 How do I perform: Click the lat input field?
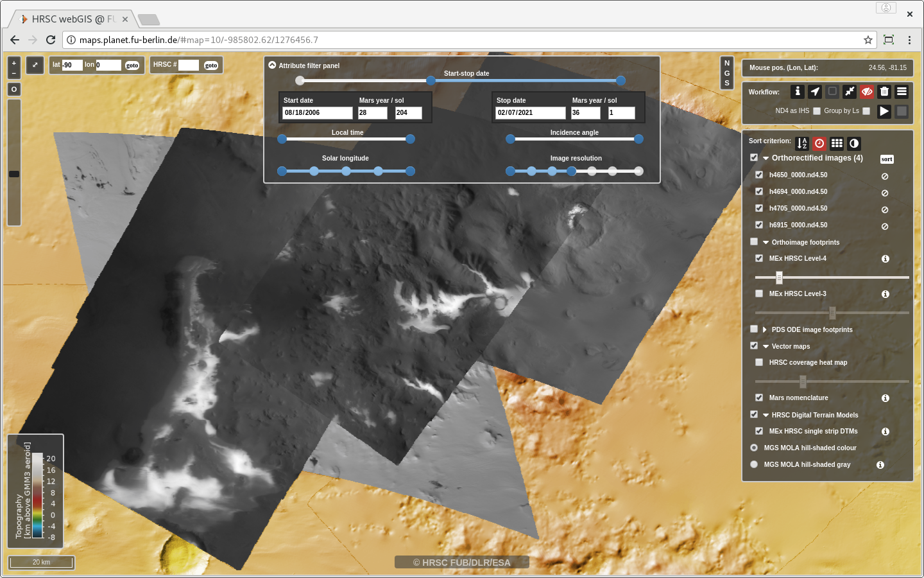72,65
